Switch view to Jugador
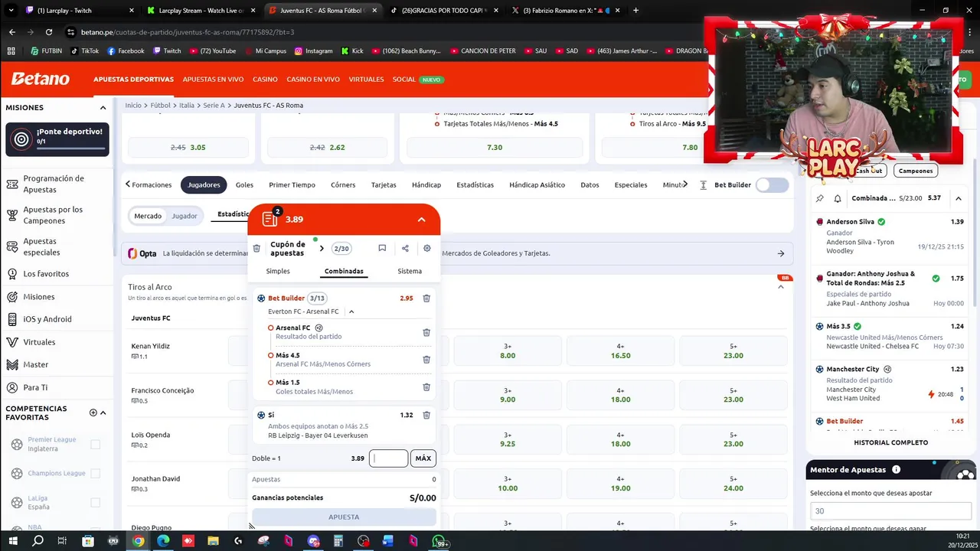Image resolution: width=980 pixels, height=551 pixels. point(185,216)
